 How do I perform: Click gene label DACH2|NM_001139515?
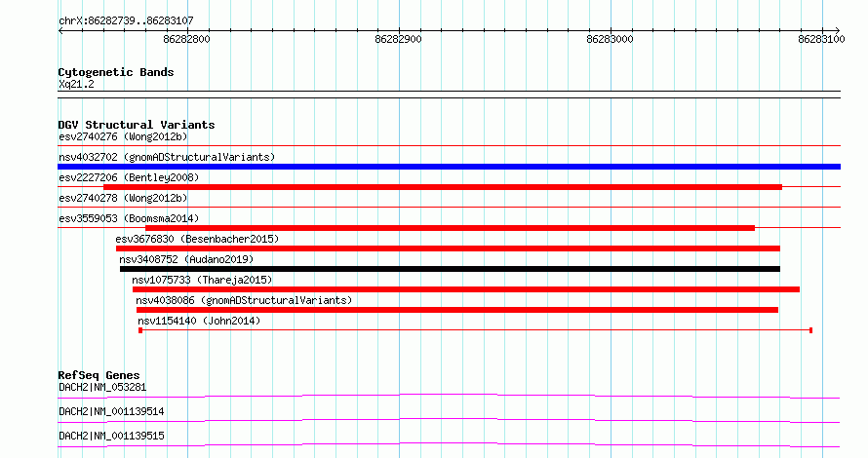tap(111, 436)
